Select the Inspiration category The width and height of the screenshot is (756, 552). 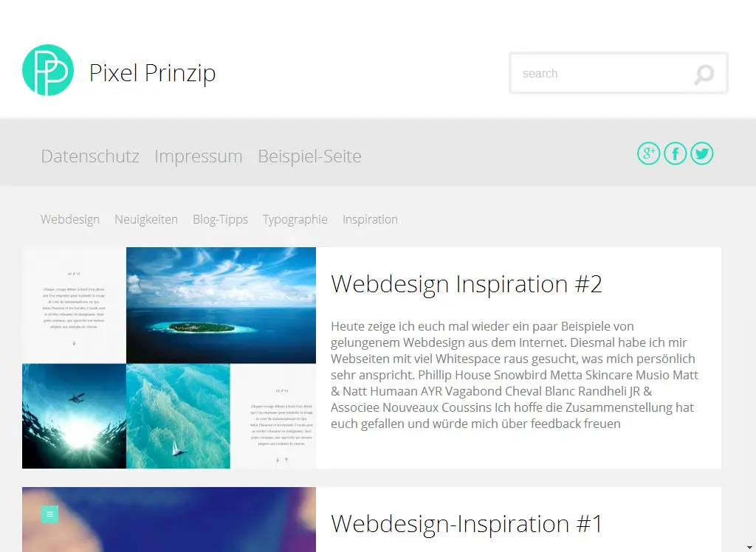(371, 219)
